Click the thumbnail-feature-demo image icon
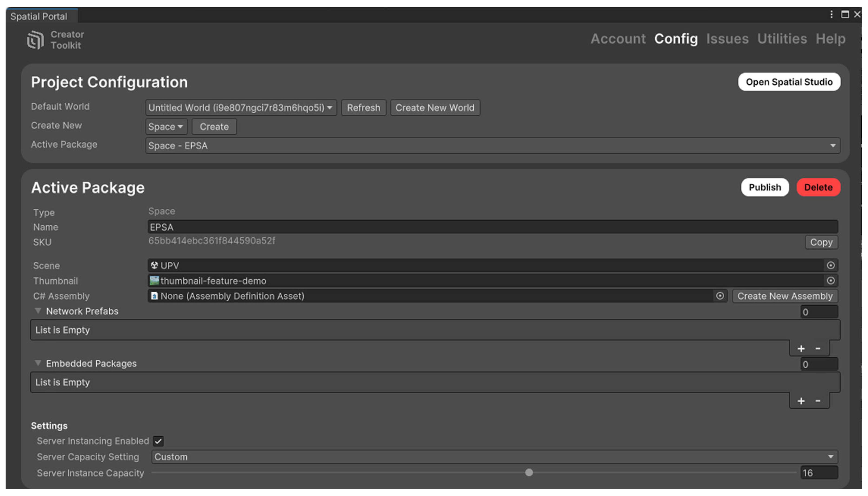The image size is (868, 496). [x=154, y=281]
